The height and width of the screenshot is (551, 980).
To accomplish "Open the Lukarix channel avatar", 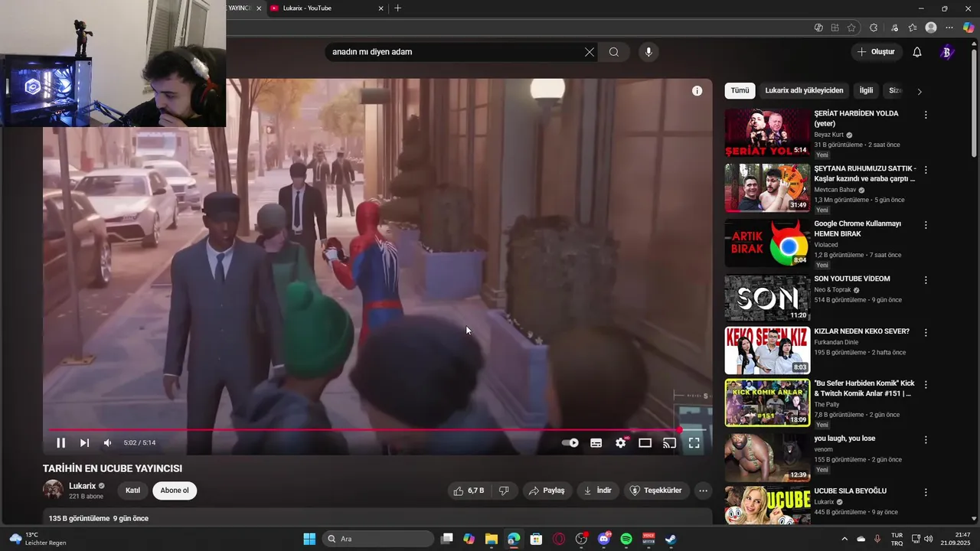I will 53,491.
